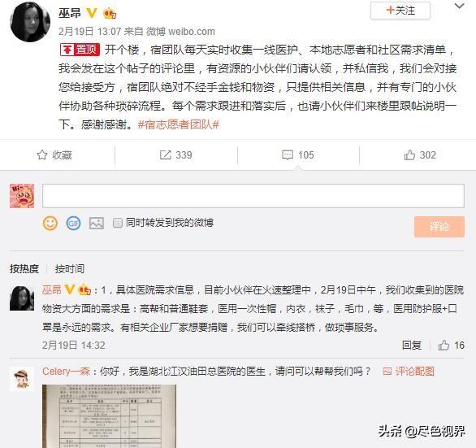Click the repost icon showing 339

click(166, 155)
